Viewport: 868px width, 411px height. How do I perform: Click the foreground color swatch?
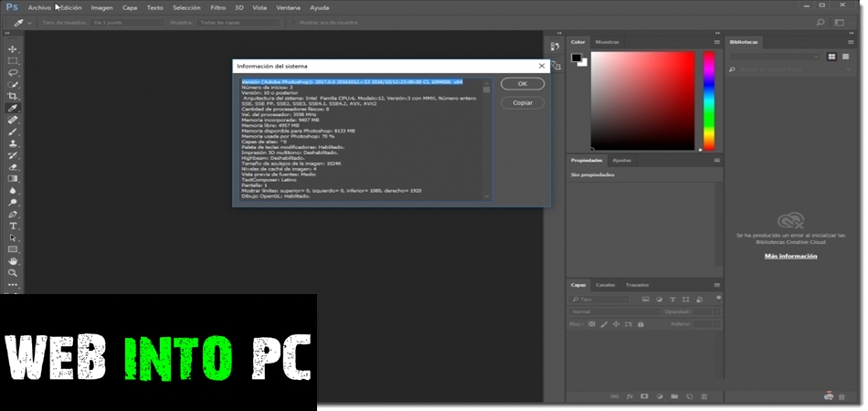click(577, 58)
